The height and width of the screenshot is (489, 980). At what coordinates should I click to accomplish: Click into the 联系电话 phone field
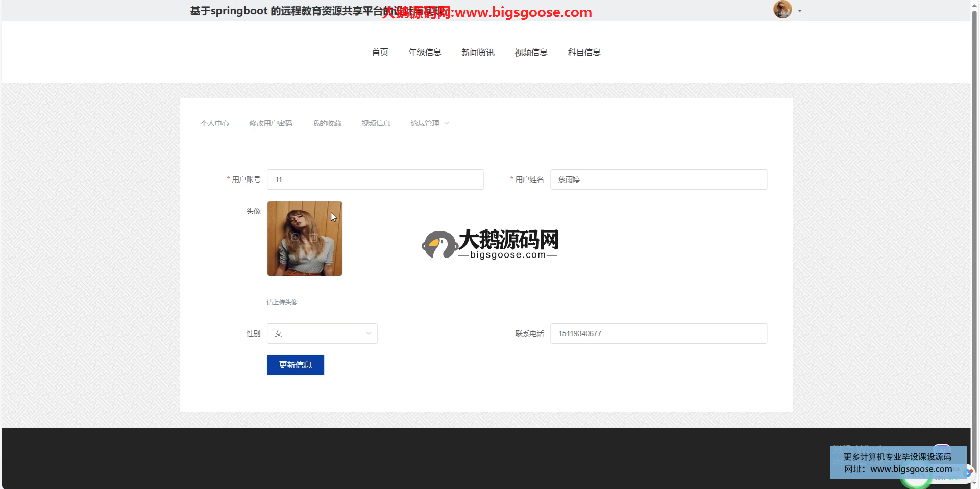(658, 333)
